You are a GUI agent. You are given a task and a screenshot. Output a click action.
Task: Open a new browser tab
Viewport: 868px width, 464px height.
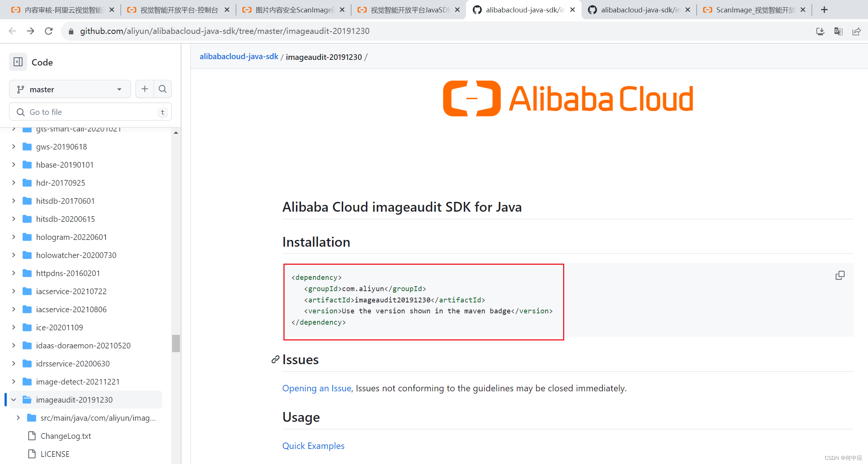pos(824,10)
